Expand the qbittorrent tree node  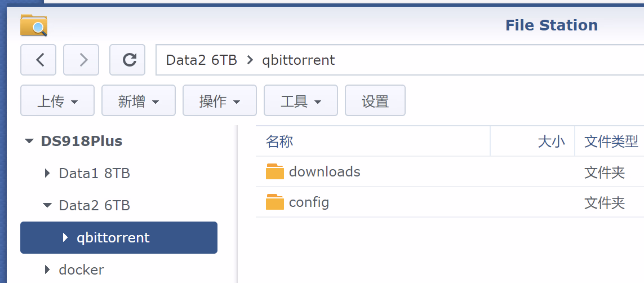coord(65,238)
